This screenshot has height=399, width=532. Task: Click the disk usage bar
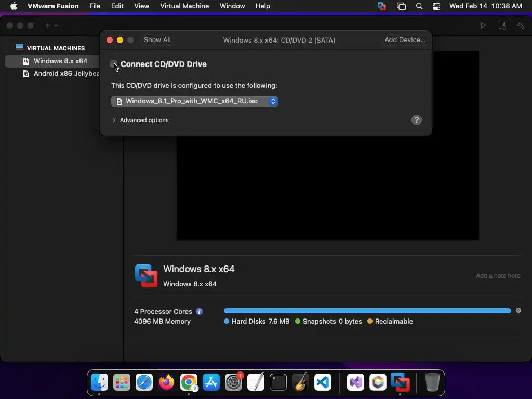pos(367,311)
